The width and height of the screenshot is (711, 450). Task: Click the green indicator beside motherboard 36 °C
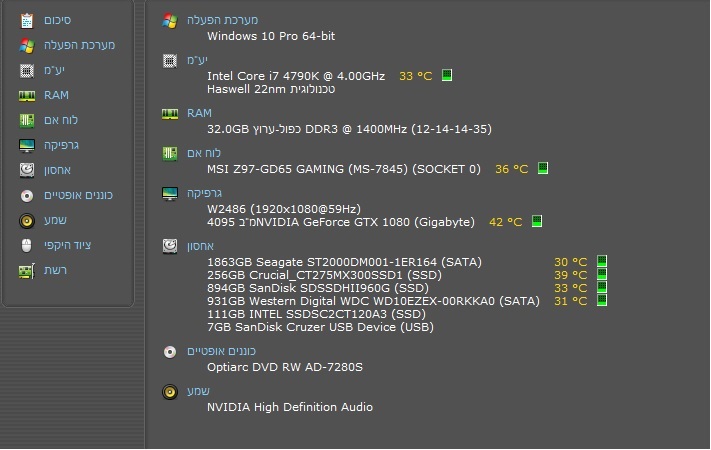pos(543,169)
